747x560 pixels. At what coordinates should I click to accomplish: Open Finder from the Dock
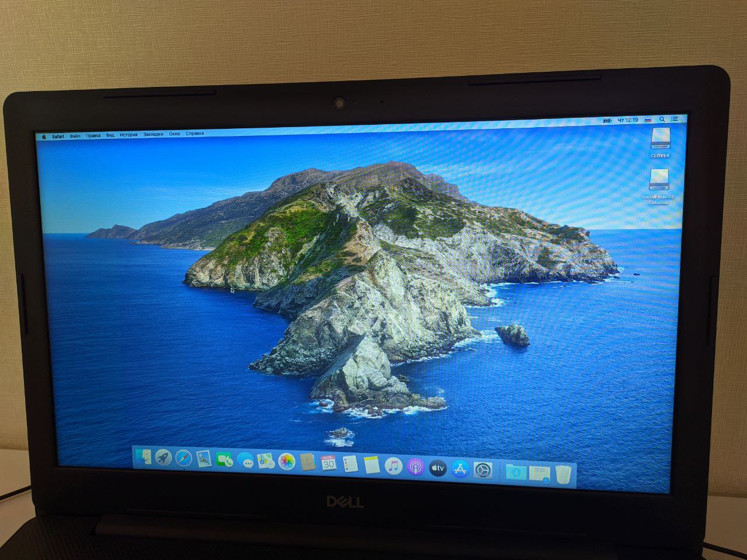tap(143, 457)
